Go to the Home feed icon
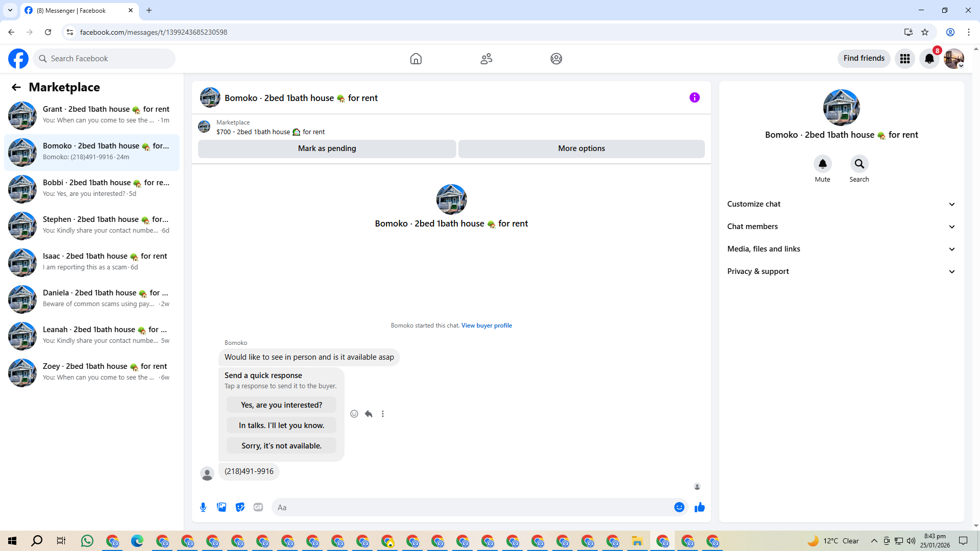The height and width of the screenshot is (551, 980). point(416,59)
